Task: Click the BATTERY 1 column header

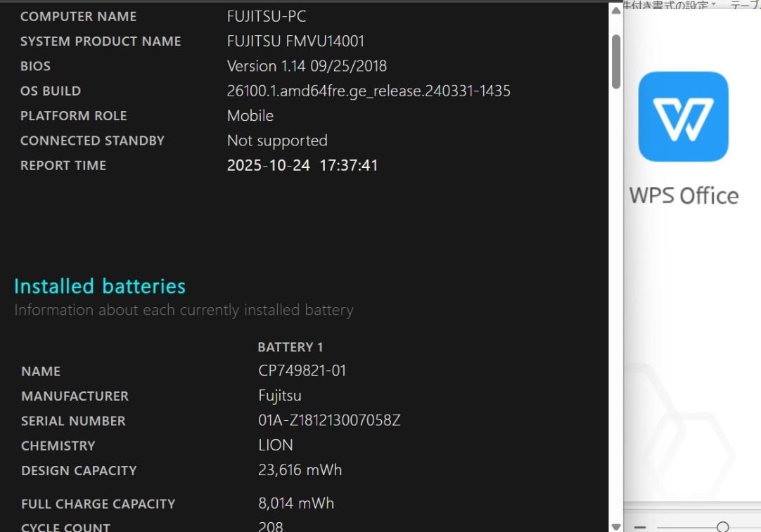Action: click(x=290, y=347)
